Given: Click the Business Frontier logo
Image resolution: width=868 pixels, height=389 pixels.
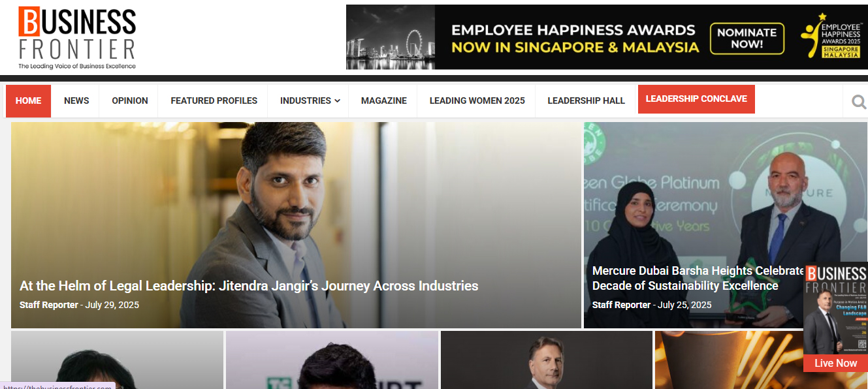Looking at the screenshot, I should coord(77,38).
